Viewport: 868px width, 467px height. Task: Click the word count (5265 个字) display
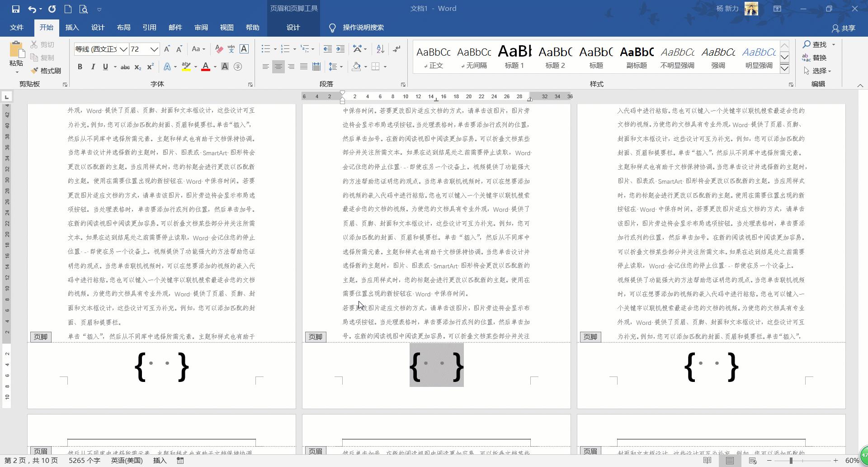(x=84, y=460)
